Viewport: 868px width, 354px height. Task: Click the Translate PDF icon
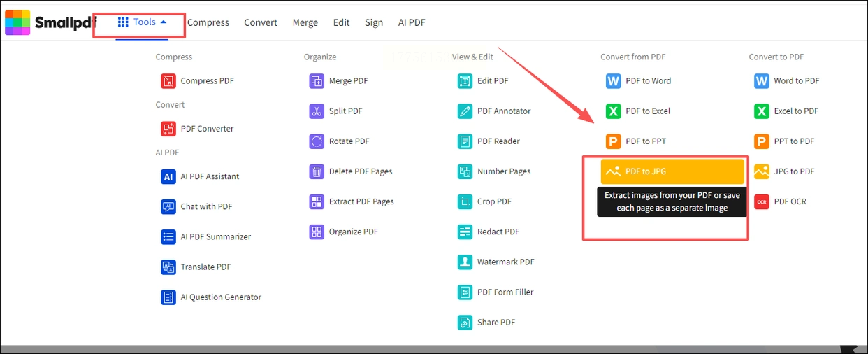(168, 267)
